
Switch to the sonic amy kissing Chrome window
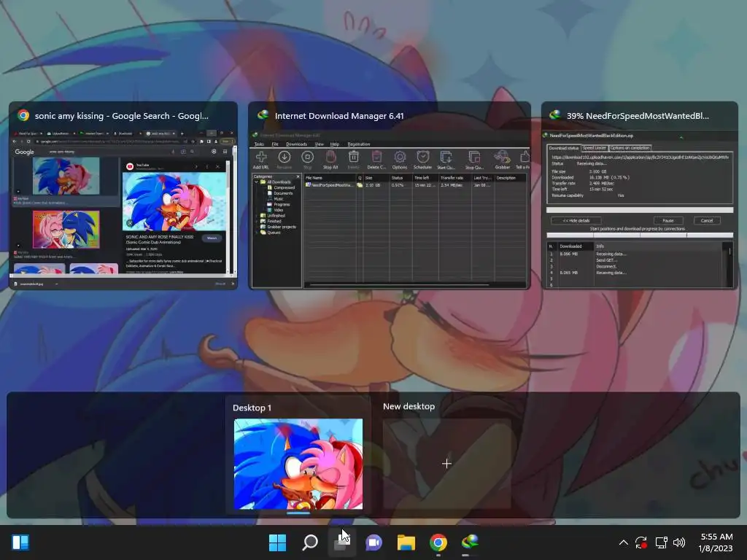123,195
